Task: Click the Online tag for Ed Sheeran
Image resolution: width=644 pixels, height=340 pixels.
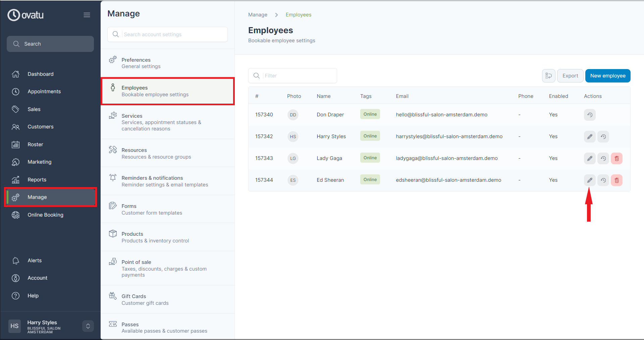Action: (x=370, y=180)
